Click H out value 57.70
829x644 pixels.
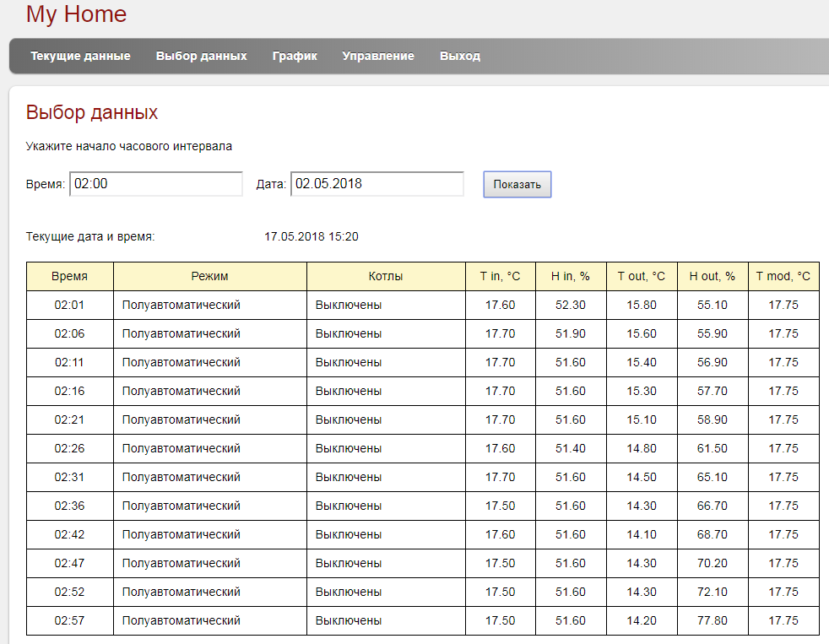click(x=713, y=392)
